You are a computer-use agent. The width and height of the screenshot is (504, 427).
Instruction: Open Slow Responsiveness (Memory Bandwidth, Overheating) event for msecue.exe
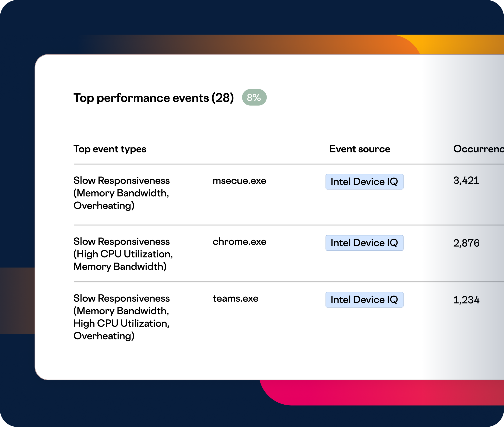click(x=121, y=193)
